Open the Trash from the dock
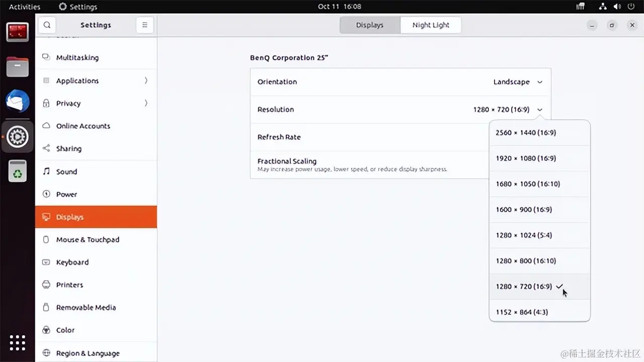The width and height of the screenshot is (644, 362). [18, 171]
